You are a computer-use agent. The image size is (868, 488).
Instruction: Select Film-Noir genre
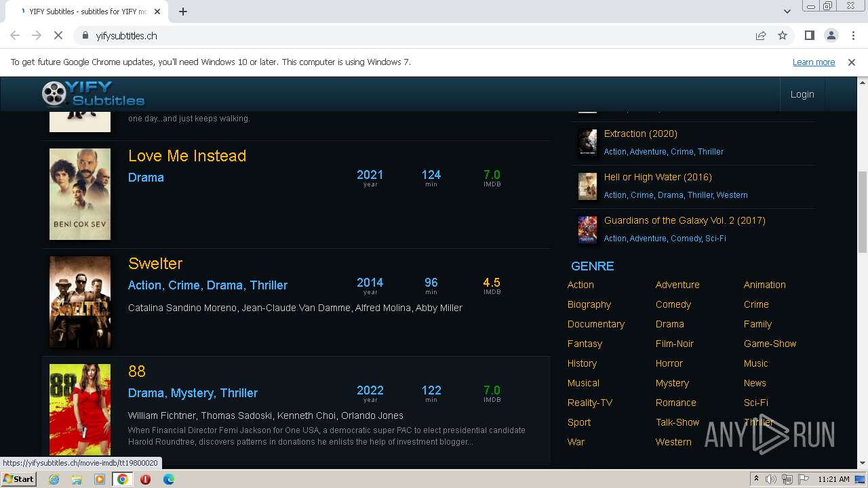click(x=675, y=344)
